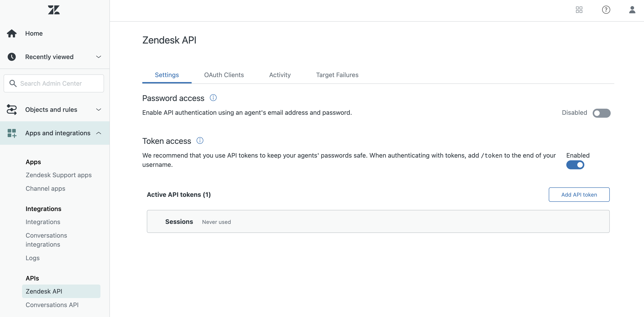The height and width of the screenshot is (317, 644).
Task: Expand the Objects and rules chevron
Action: coord(99,109)
